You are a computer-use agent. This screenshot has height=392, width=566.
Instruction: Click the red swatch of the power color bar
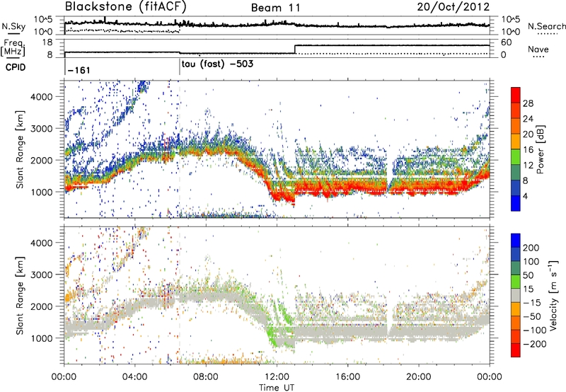coord(516,93)
